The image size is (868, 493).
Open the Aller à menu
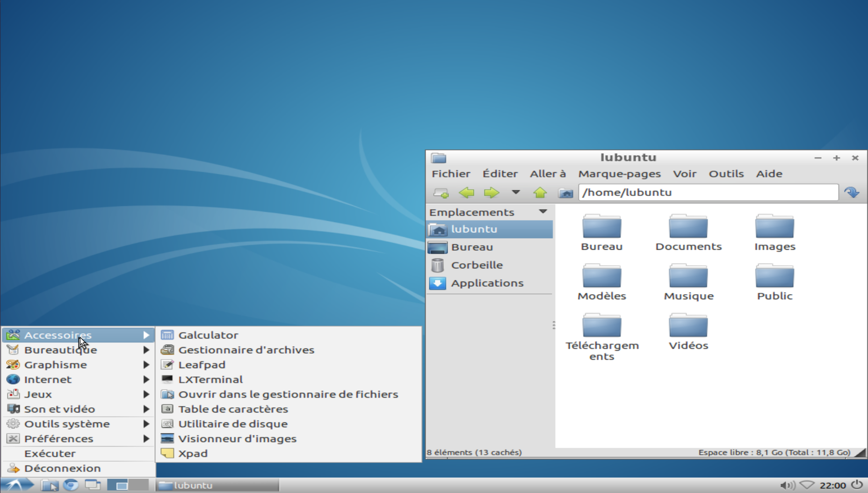point(548,174)
